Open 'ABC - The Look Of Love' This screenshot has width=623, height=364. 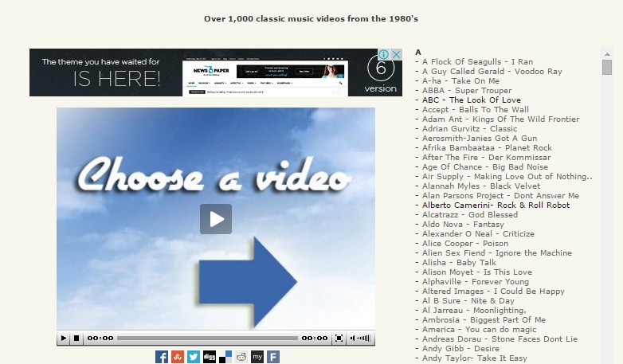[471, 100]
